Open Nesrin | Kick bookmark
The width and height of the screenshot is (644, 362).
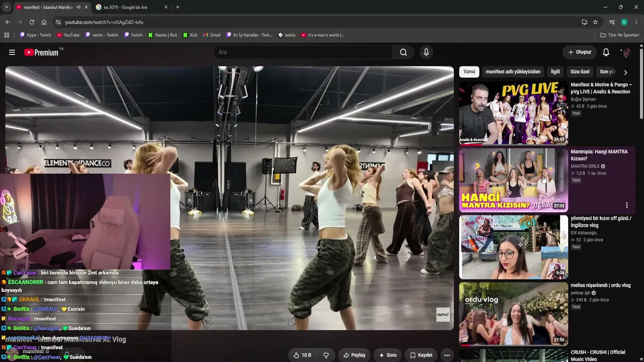[x=163, y=35]
